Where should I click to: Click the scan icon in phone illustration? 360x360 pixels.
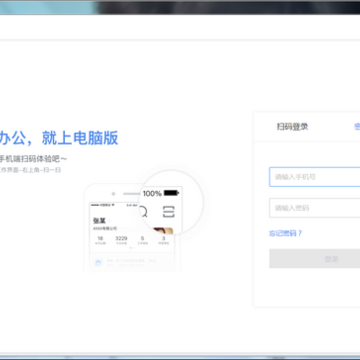click(169, 212)
